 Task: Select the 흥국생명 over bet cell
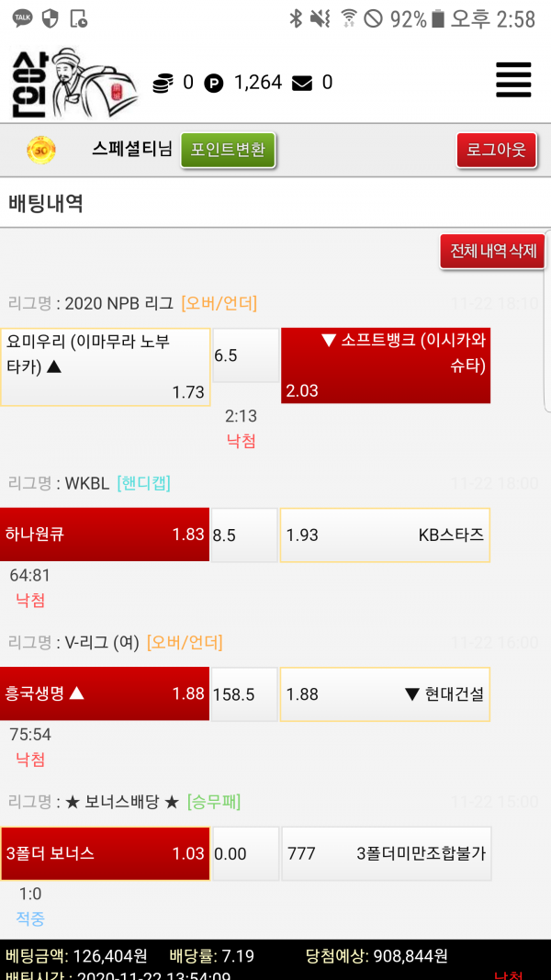click(105, 693)
